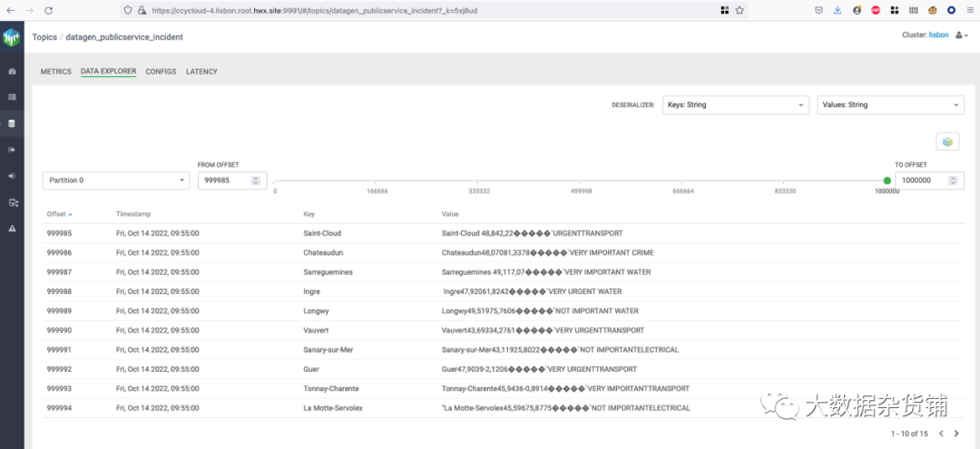Focus the From Offset input field

coord(232,181)
